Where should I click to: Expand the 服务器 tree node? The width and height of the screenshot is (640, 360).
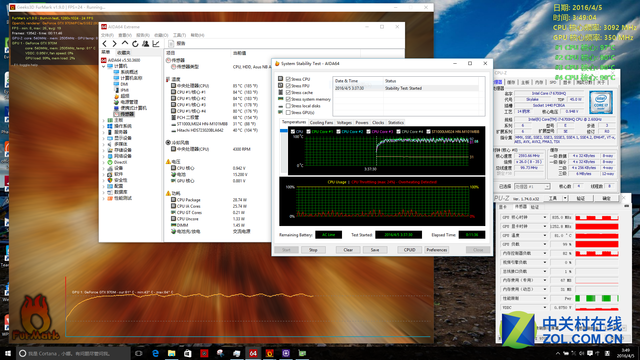(x=104, y=132)
